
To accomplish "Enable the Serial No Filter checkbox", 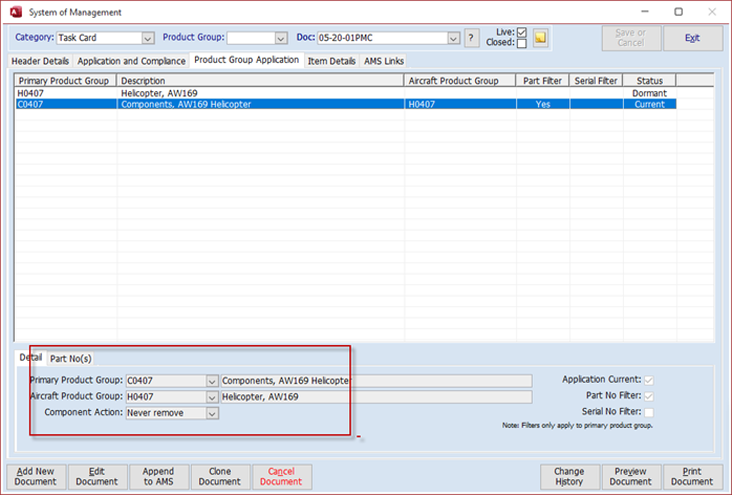I will coord(649,412).
